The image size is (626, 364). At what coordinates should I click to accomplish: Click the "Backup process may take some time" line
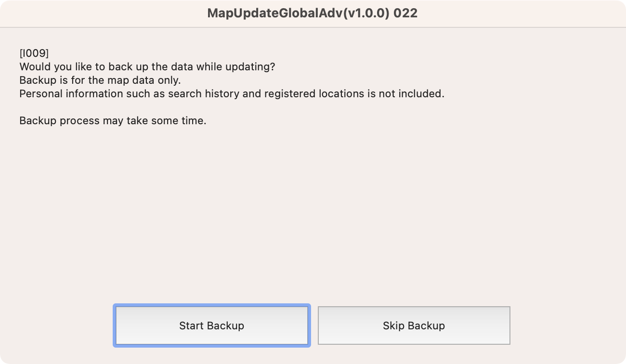pyautogui.click(x=113, y=120)
